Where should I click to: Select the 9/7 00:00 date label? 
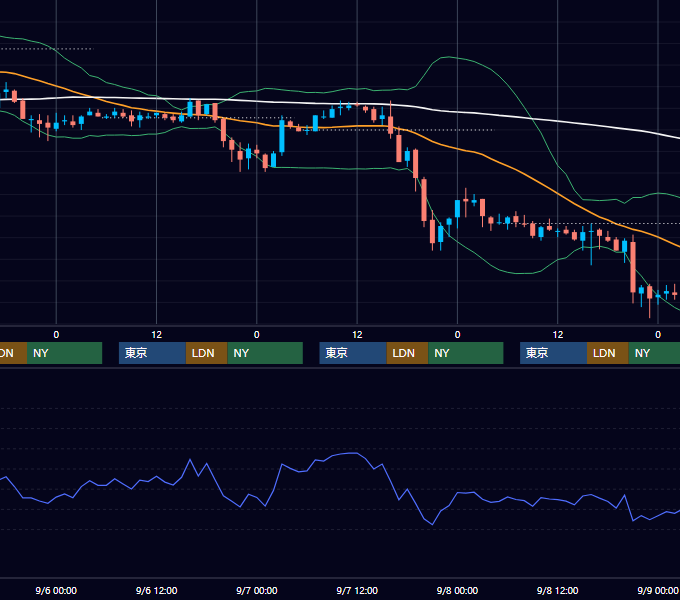(x=257, y=590)
